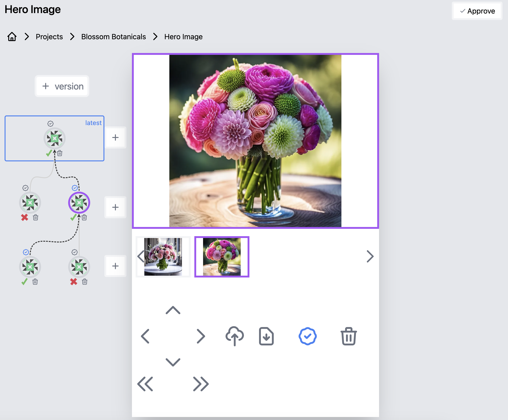Image resolution: width=508 pixels, height=420 pixels.
Task: Toggle approval badge on latest node
Action: pyautogui.click(x=50, y=124)
